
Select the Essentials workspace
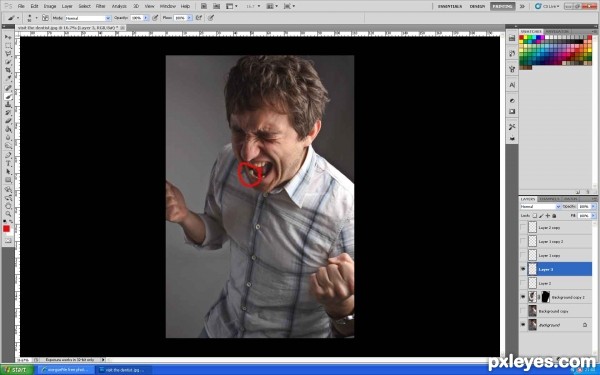tap(450, 6)
